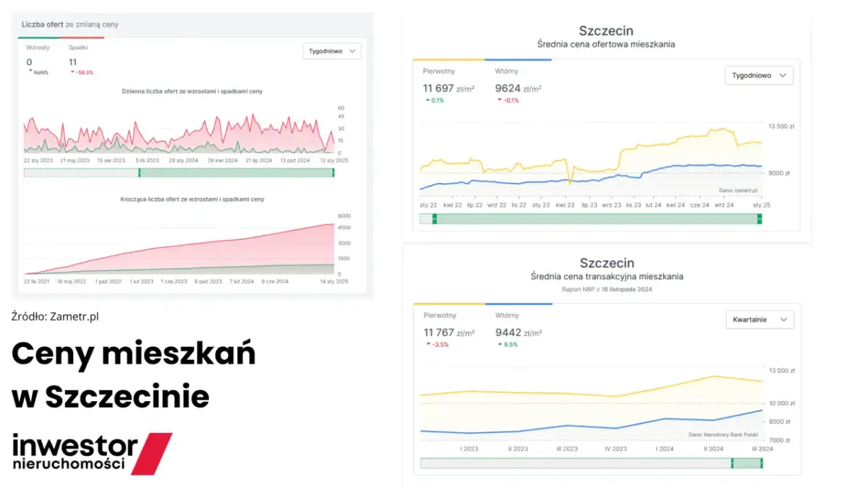
Task: Open Tygodniowo dropdown in cena ofertowa chart
Action: tap(759, 75)
